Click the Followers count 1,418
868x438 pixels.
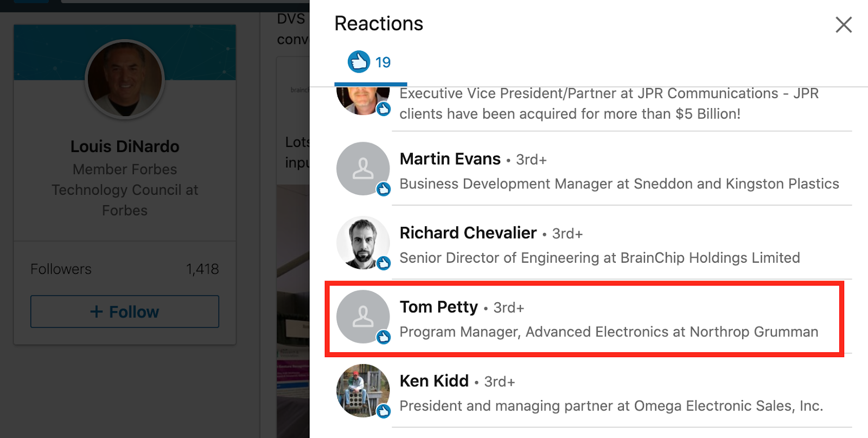tap(202, 269)
